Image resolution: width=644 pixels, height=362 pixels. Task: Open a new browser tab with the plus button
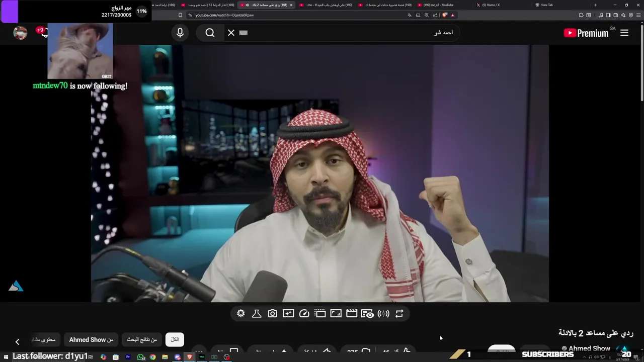[595, 5]
